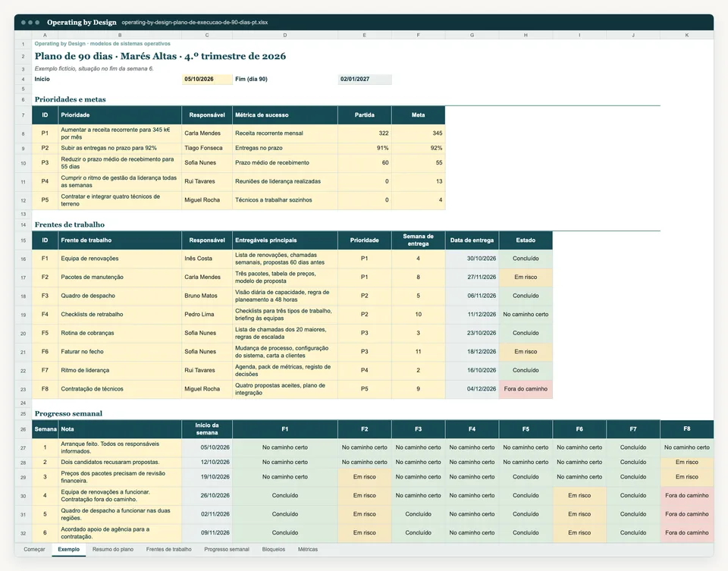Screen dimensions: 728x571
Task: Select 'Data de entrega' header cell
Action: tap(472, 240)
